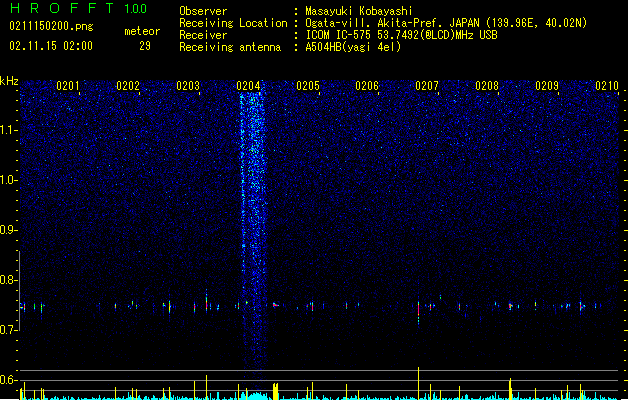Click the 0209 time marker
The height and width of the screenshot is (400, 629).
click(547, 85)
